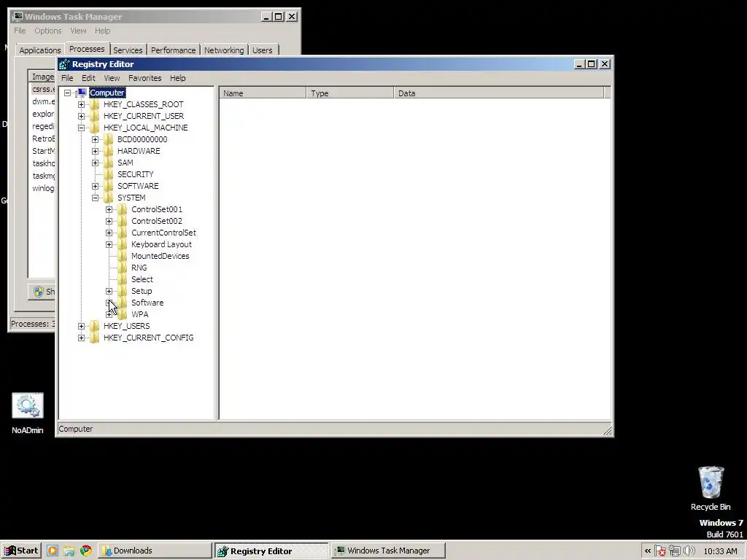Click the ControlSet001 folder icon
747x560 pixels.
tap(123, 209)
